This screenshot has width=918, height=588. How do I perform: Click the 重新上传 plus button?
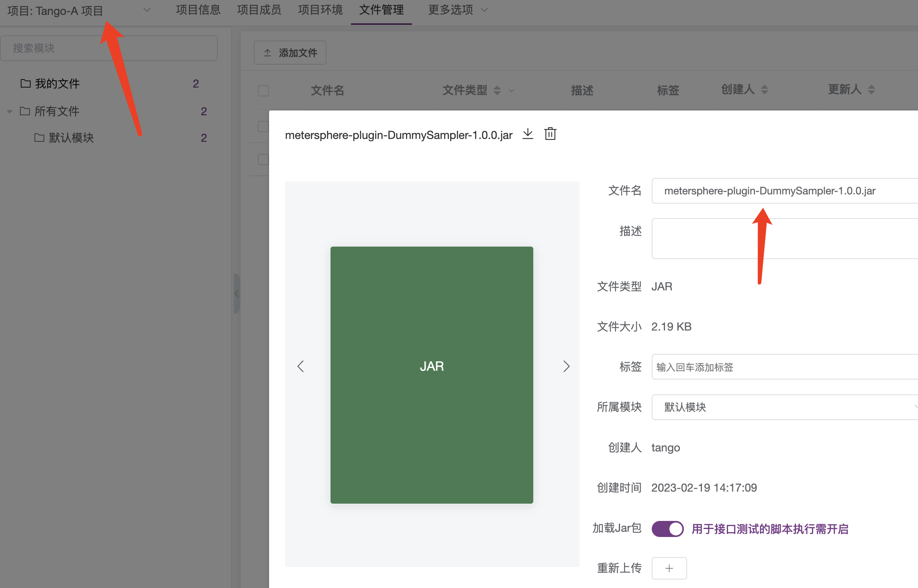(x=669, y=568)
